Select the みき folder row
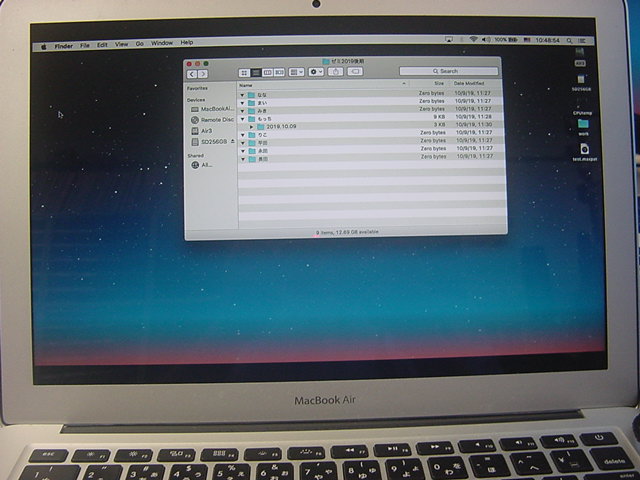This screenshot has width=640, height=480. pos(371,110)
